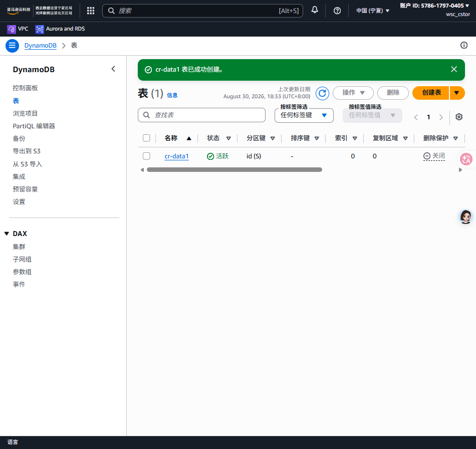Open the 中国 (宁夏) region selector

coord(372,11)
